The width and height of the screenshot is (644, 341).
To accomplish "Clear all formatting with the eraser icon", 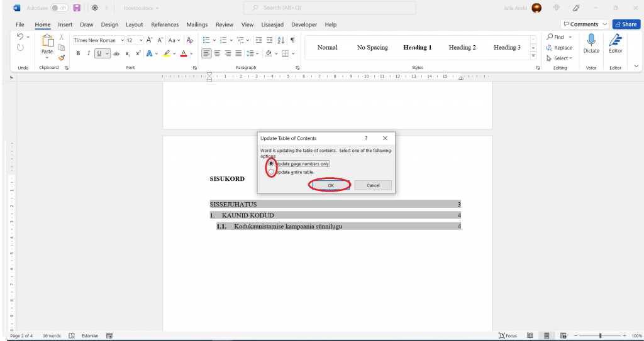I will (x=189, y=40).
